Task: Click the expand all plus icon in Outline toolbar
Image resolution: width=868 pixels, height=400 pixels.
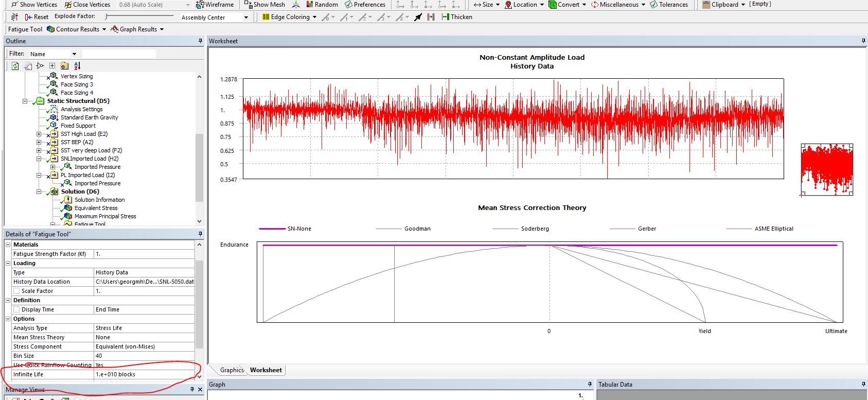Action: (x=52, y=66)
